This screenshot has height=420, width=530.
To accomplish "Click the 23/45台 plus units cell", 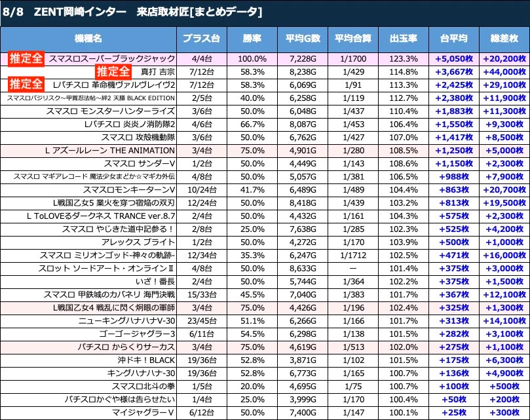I will [x=202, y=321].
